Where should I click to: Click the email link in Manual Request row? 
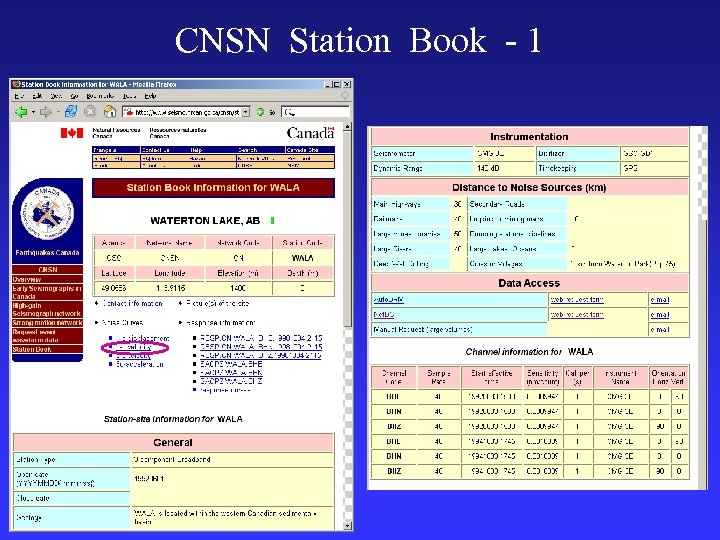pos(660,330)
